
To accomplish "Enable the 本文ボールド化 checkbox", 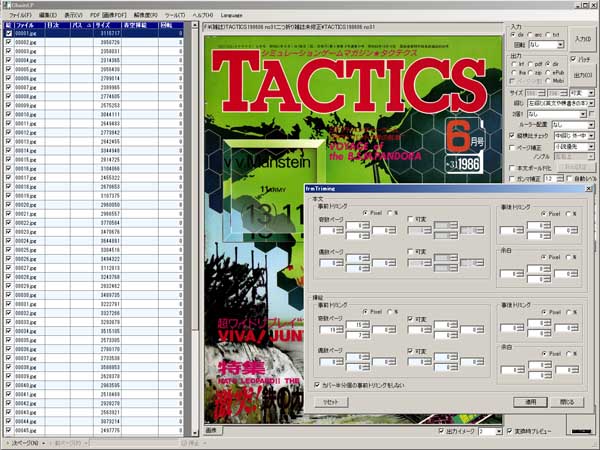I will [x=512, y=168].
